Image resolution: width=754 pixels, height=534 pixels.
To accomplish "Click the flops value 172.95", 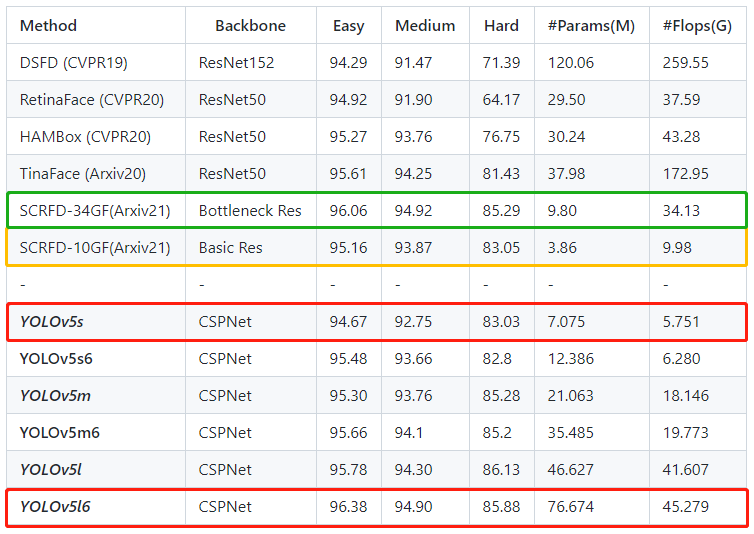I will coord(686,174).
